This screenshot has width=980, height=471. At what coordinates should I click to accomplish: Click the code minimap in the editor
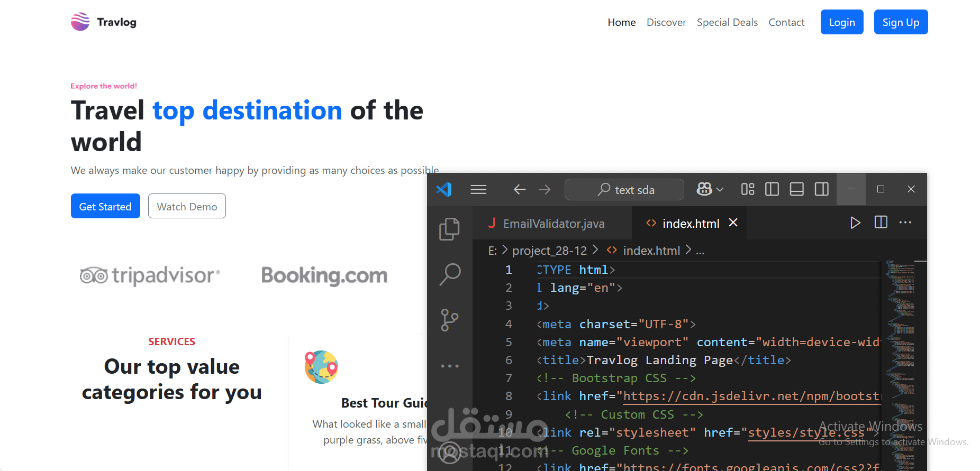tap(900, 365)
